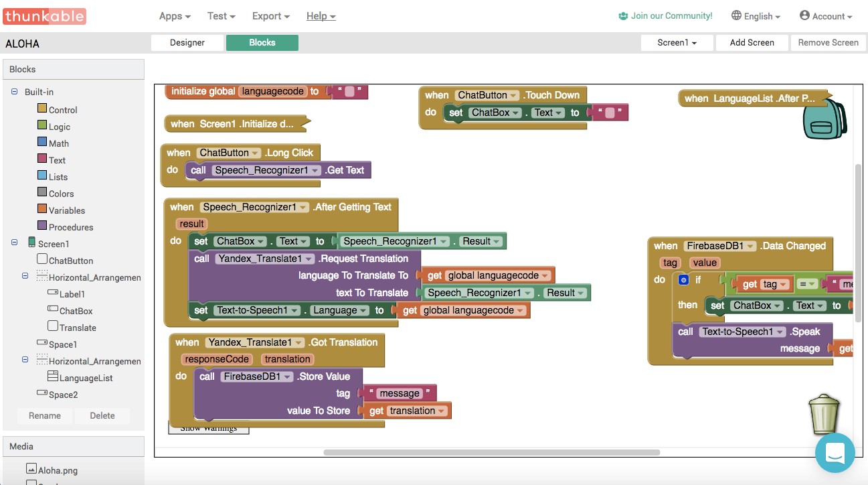Open the Test menu
This screenshot has height=485, width=868.
pos(222,16)
